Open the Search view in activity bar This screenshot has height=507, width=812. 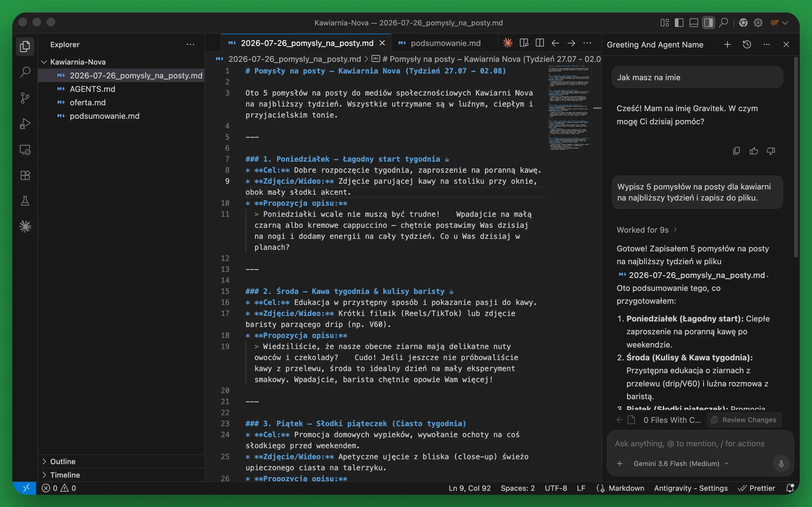click(x=25, y=72)
